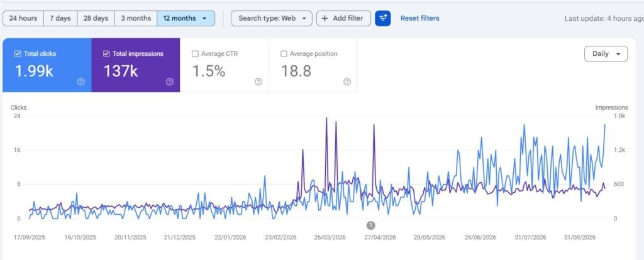
Task: Click the 22/01/2026 date label
Action: coord(230,237)
